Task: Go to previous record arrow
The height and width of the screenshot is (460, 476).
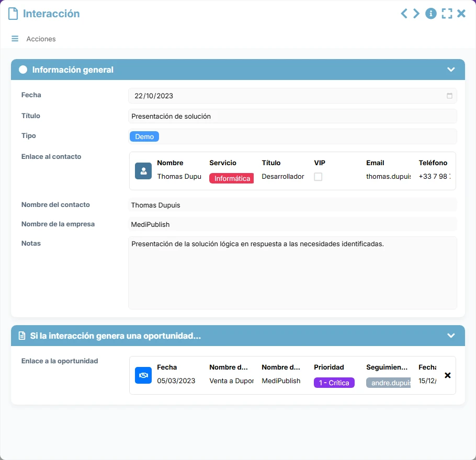Action: point(404,14)
